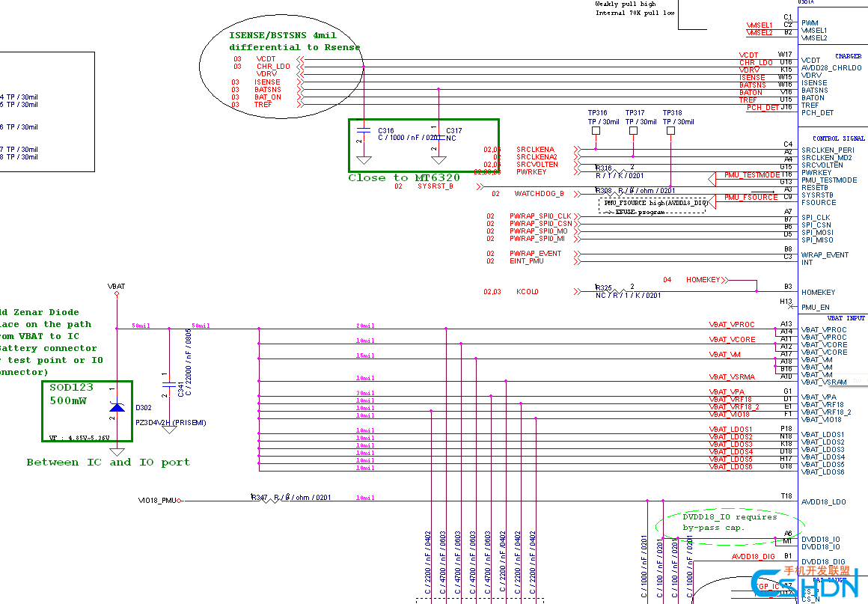868x604 pixels.
Task: Click the no-connect X at PMU_EN pin
Action: [x=790, y=306]
